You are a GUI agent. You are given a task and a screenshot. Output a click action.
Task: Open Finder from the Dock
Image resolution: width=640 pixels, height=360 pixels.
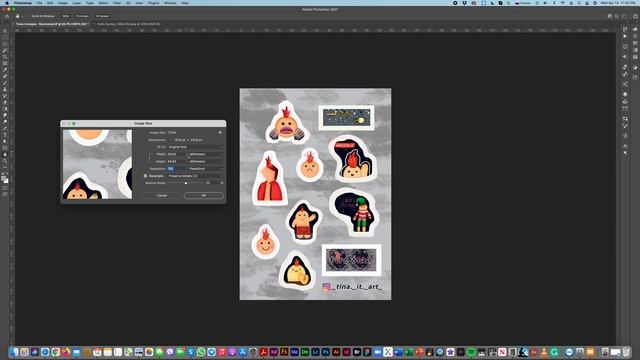(15, 352)
